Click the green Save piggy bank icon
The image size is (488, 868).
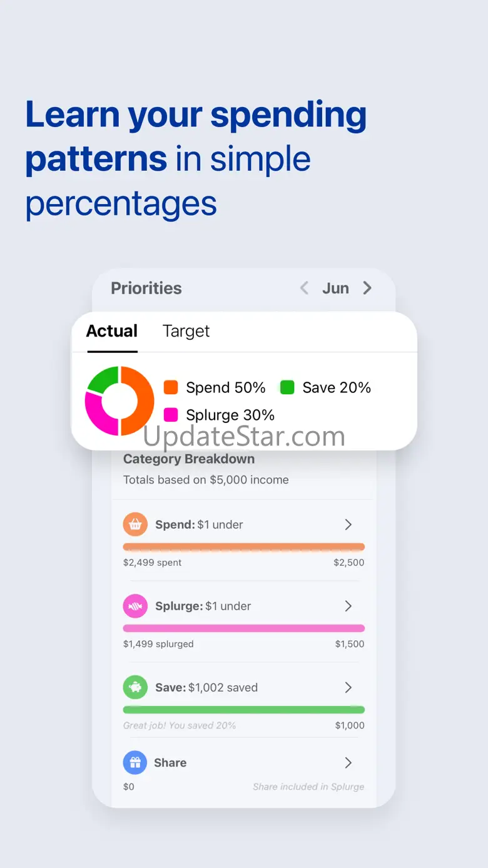(135, 687)
